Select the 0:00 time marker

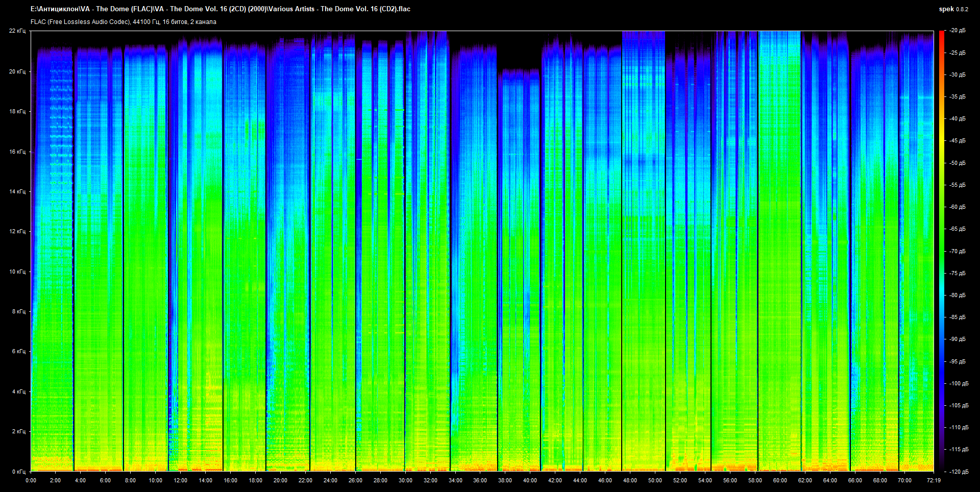31,480
